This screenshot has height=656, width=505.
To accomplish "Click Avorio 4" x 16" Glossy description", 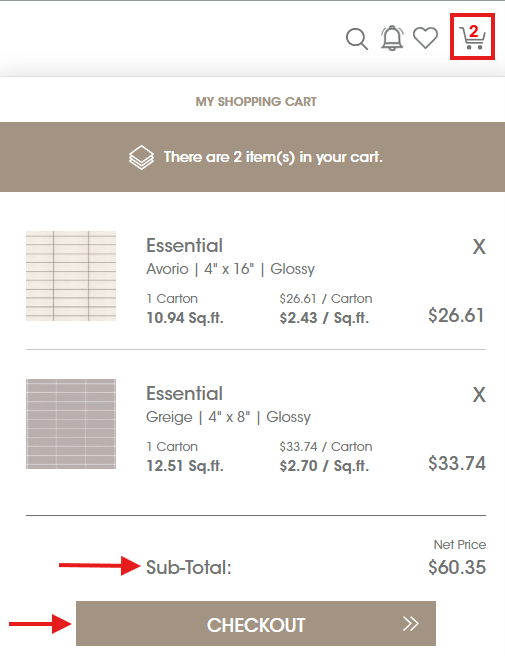I will [x=231, y=269].
